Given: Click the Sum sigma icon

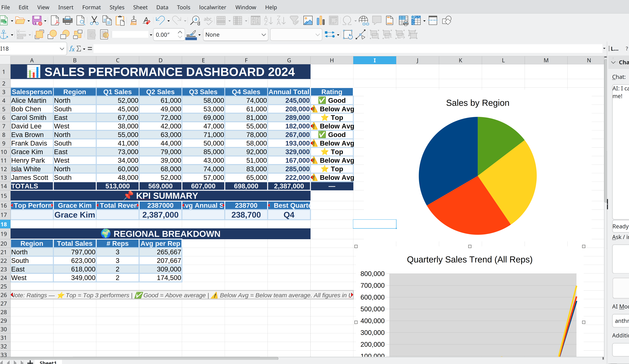Looking at the screenshot, I should click(x=79, y=49).
